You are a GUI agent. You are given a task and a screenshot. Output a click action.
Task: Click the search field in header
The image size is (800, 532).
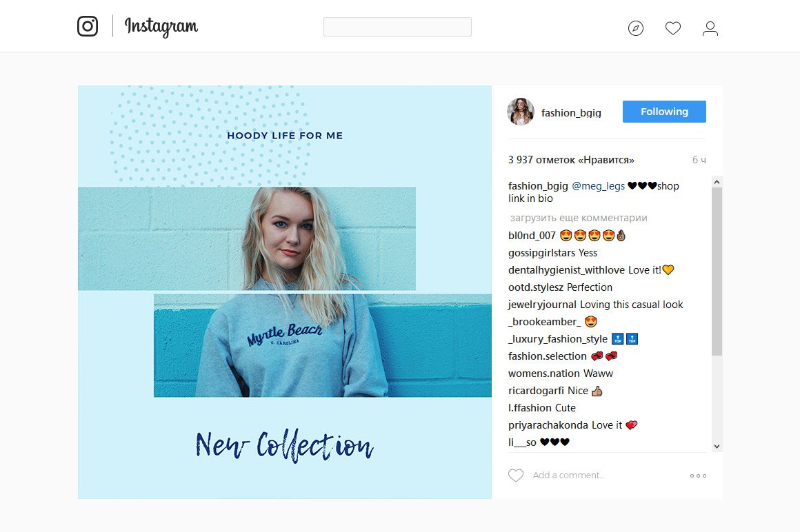pos(397,26)
